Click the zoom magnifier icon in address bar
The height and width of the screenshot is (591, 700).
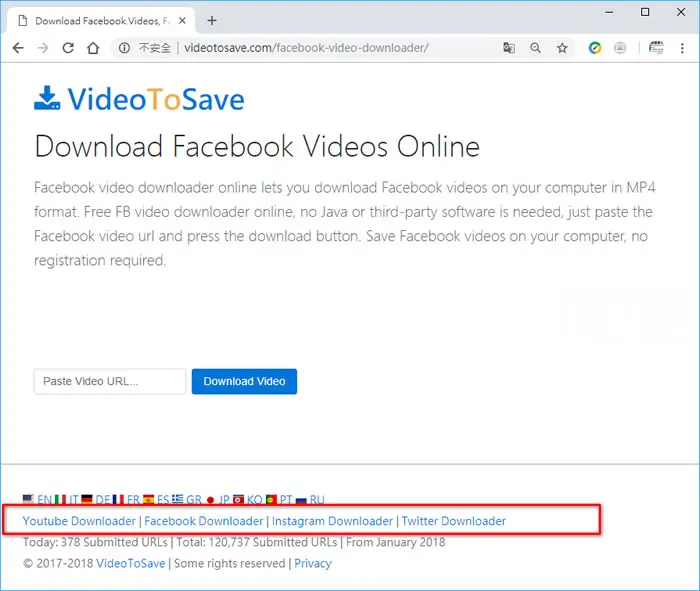(x=535, y=48)
